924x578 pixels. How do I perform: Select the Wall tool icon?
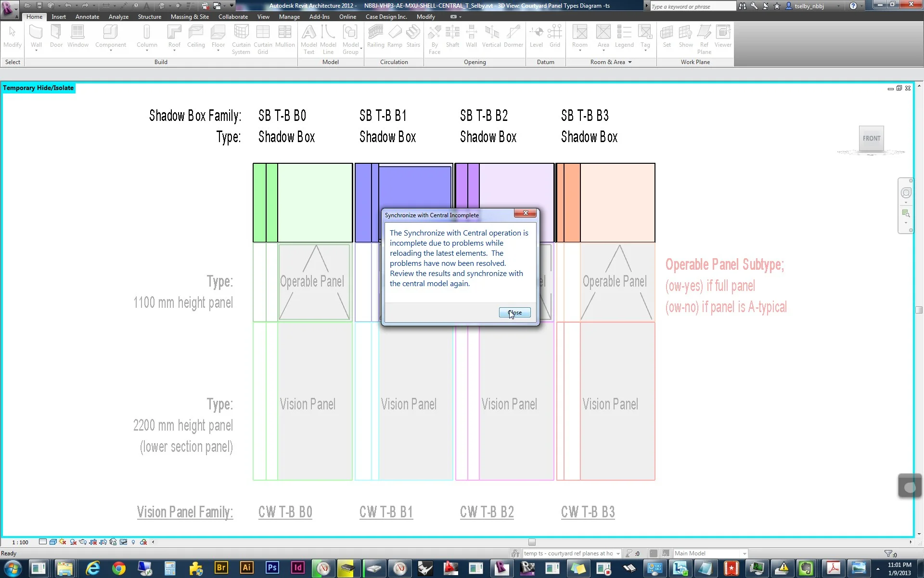click(x=36, y=32)
